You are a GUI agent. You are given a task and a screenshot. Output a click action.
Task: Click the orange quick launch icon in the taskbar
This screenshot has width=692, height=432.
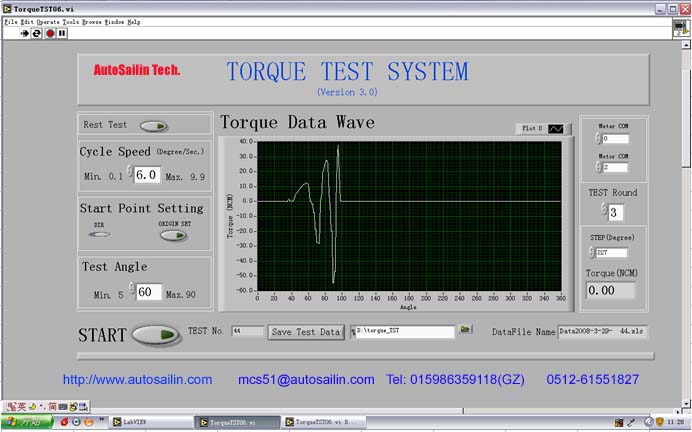pos(88,422)
